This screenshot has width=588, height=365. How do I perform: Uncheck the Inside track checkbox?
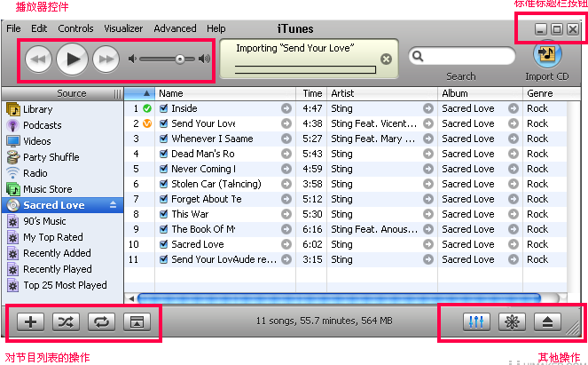pos(163,108)
